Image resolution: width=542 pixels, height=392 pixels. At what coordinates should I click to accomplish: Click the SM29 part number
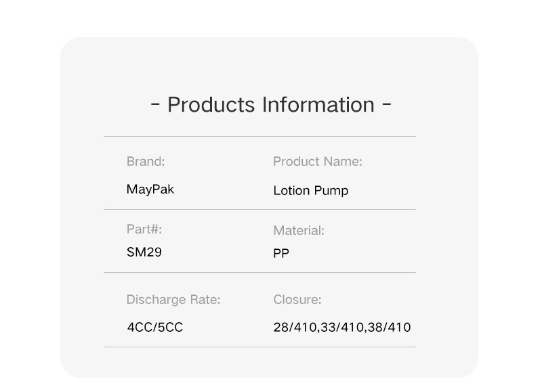pyautogui.click(x=144, y=252)
